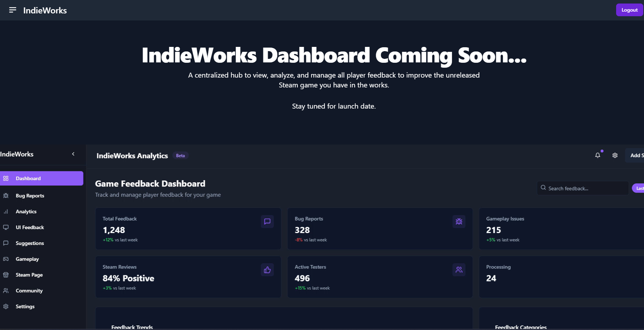Click the +12% vs last week text
Image resolution: width=644 pixels, height=330 pixels.
[x=120, y=240]
